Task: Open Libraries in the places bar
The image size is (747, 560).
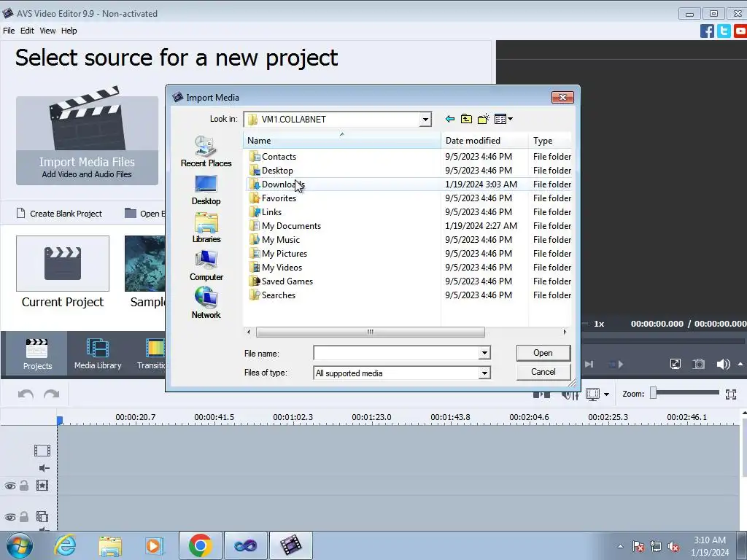Action: coord(206,228)
